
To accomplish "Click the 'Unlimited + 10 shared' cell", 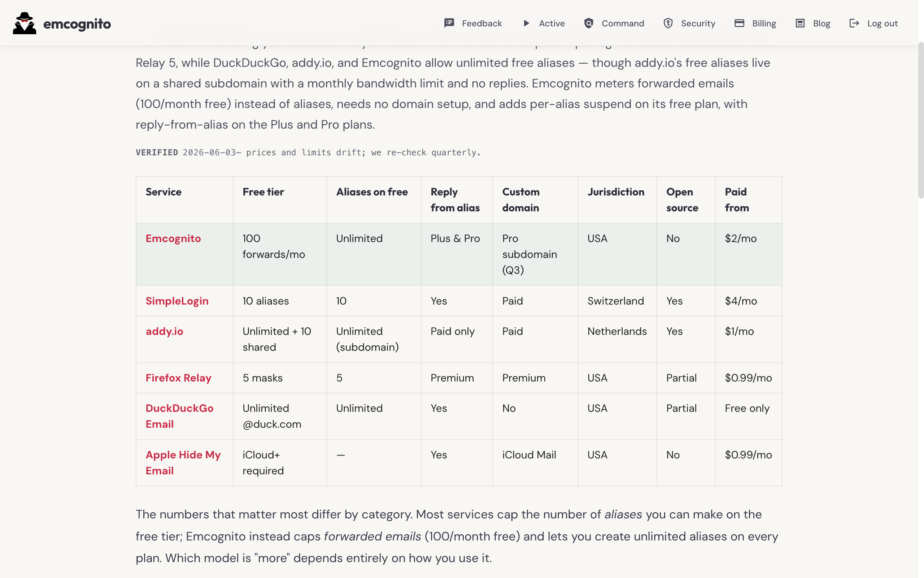I will click(x=279, y=340).
